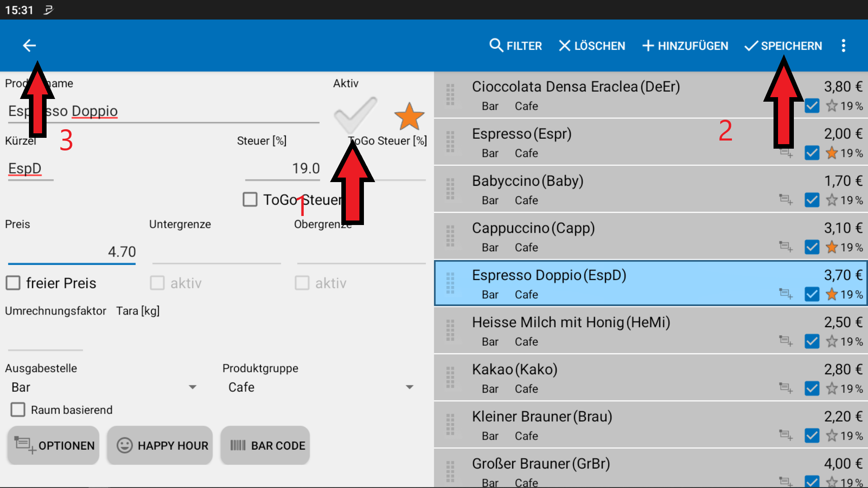Click the orange favorite star in product form

[409, 116]
